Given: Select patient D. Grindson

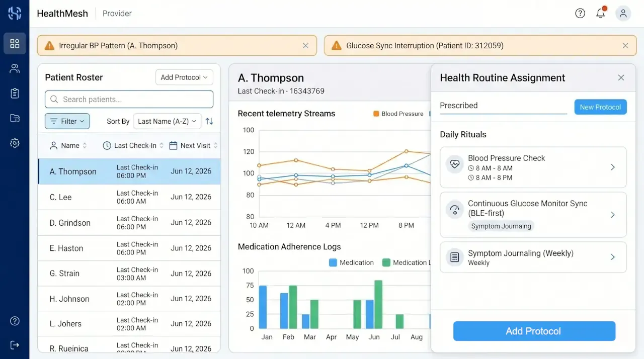Looking at the screenshot, I should pos(129,223).
